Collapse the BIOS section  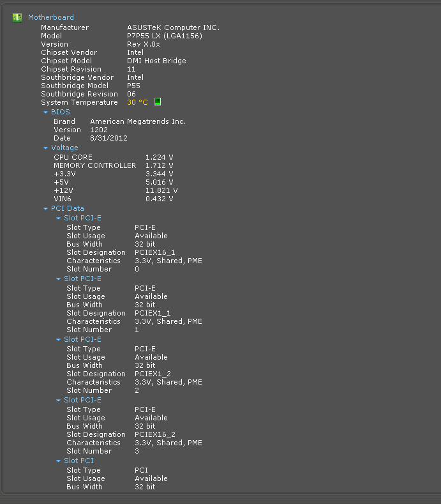tap(45, 112)
